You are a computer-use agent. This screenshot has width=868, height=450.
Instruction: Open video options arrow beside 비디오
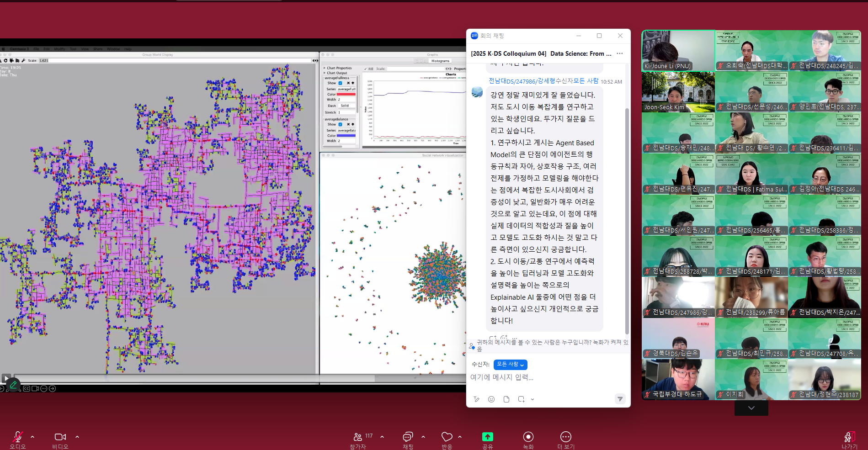pos(77,437)
